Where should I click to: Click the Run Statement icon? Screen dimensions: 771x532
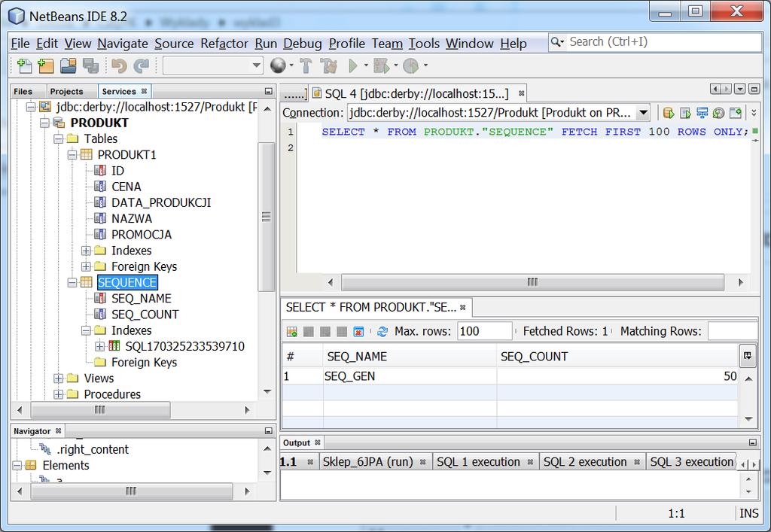tap(685, 113)
